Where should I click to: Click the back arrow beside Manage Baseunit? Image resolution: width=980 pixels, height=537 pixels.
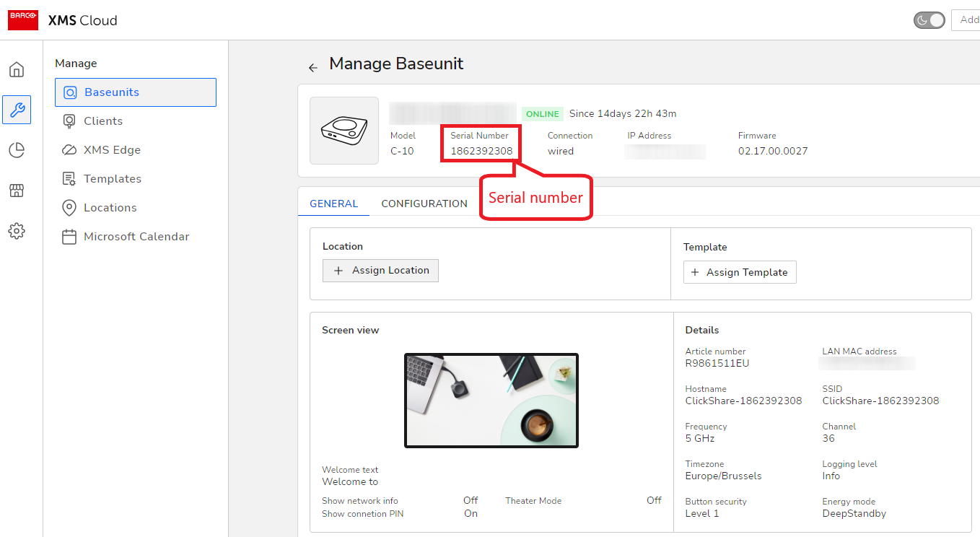(x=312, y=68)
